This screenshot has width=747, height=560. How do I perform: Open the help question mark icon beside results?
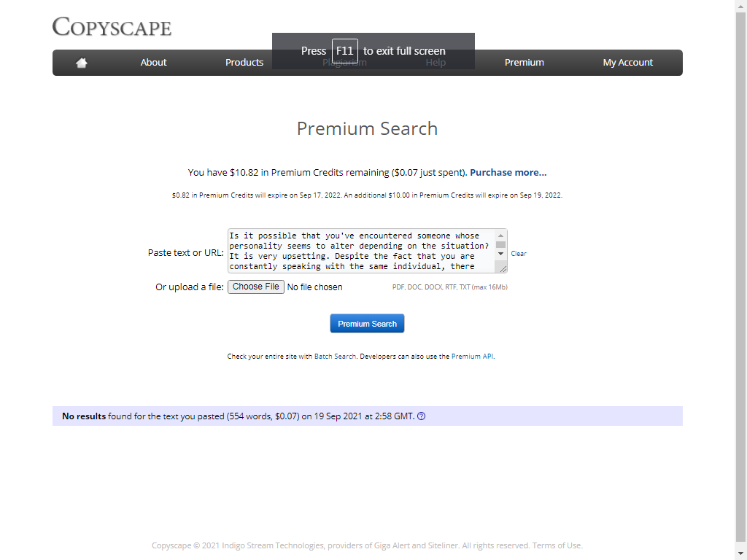(x=421, y=416)
